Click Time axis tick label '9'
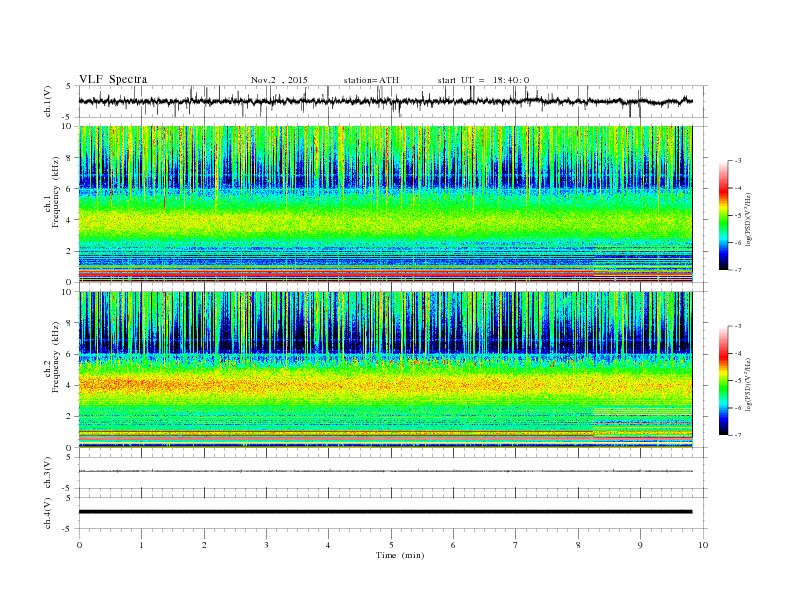 [x=640, y=545]
